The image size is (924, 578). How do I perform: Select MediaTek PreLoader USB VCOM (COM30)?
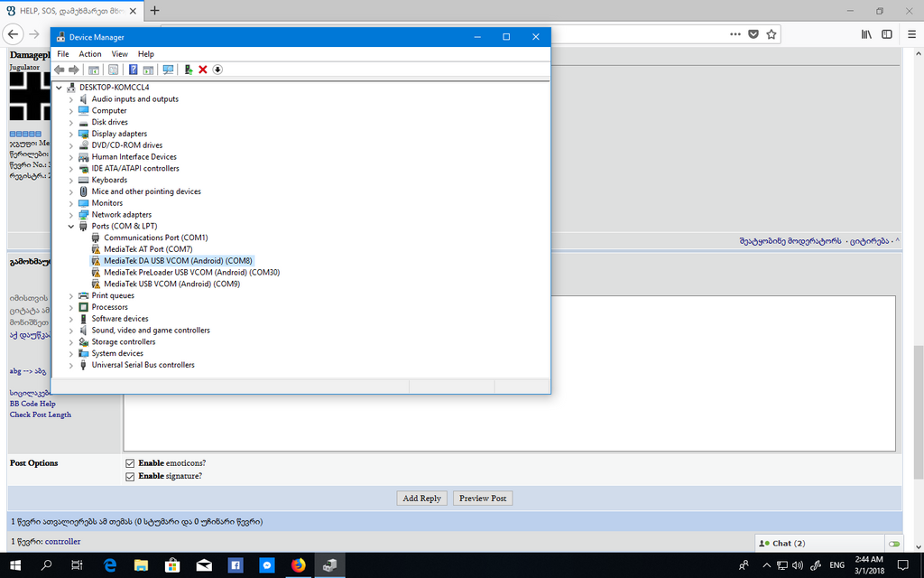pos(191,273)
